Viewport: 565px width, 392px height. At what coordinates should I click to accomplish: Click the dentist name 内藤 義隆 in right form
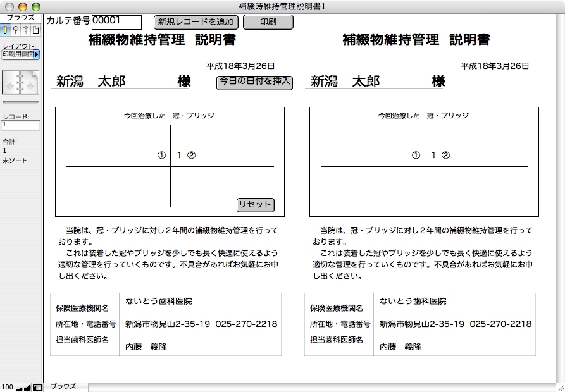(400, 347)
